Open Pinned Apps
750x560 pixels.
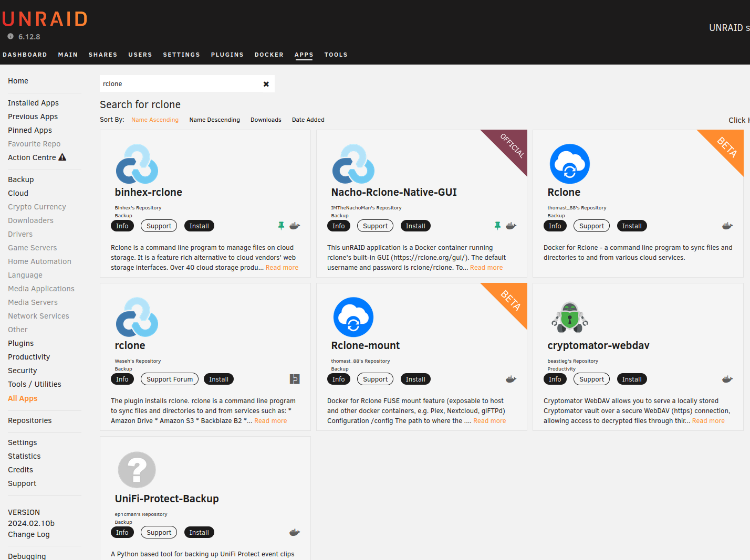(x=30, y=130)
